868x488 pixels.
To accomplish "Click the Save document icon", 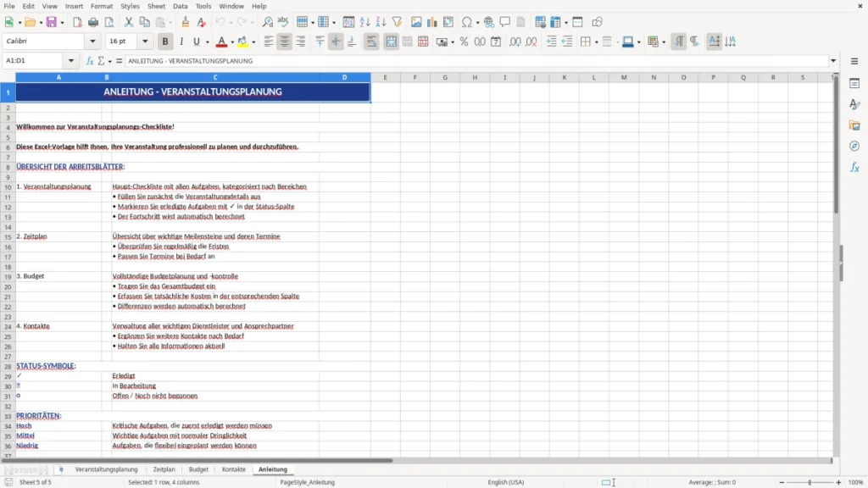I will coord(52,22).
